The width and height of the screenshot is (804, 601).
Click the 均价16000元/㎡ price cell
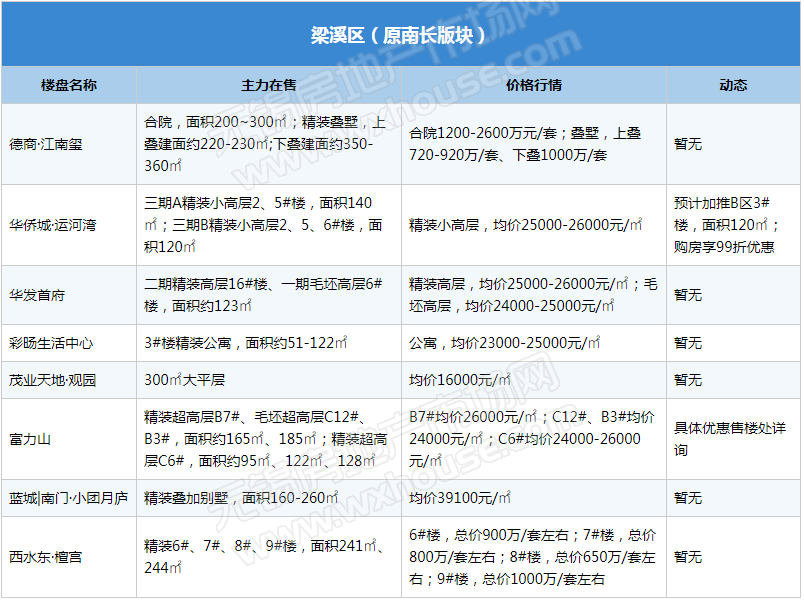461,380
